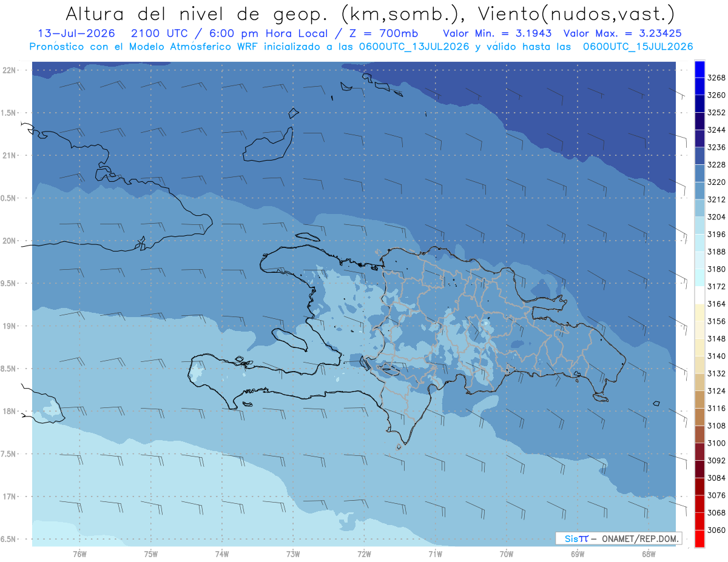
Task: Click the "8.5N" latitude tick label
Action: (9, 369)
